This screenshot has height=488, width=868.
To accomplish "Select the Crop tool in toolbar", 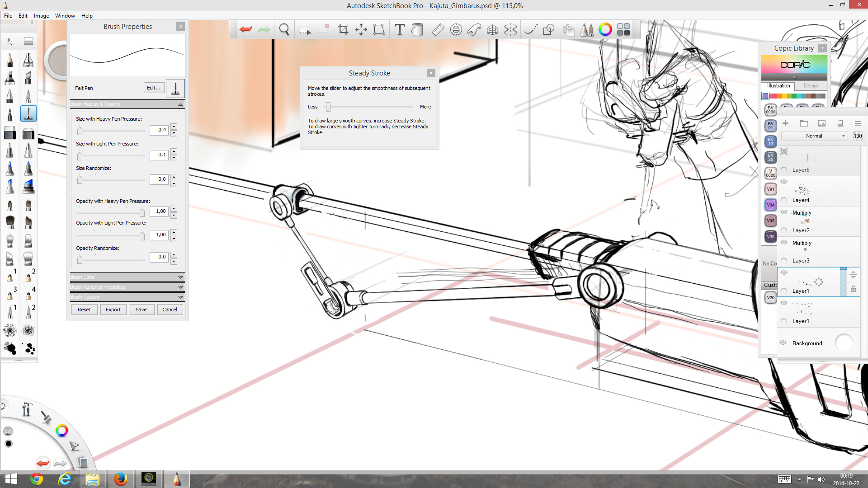I will click(x=343, y=30).
